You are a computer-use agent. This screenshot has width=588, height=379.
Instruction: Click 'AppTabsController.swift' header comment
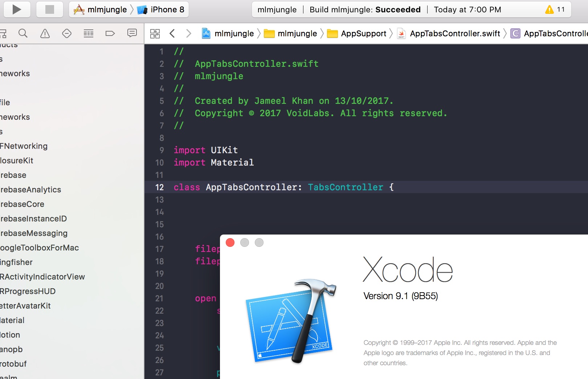[x=246, y=64]
